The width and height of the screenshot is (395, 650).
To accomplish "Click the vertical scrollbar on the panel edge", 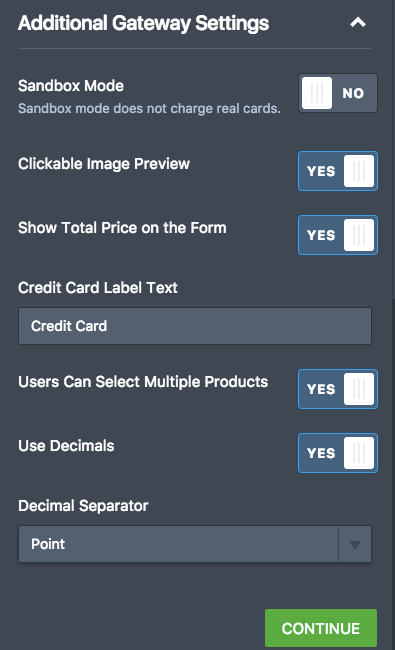I will [393, 149].
